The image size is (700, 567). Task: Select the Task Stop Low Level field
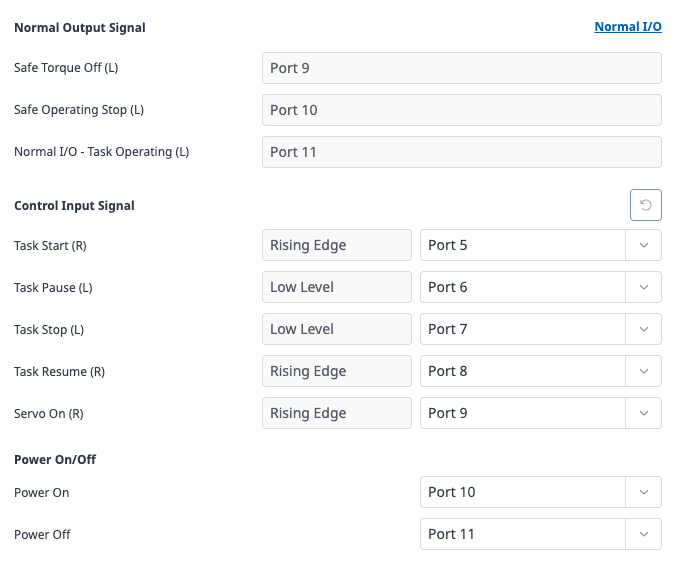[x=336, y=329]
